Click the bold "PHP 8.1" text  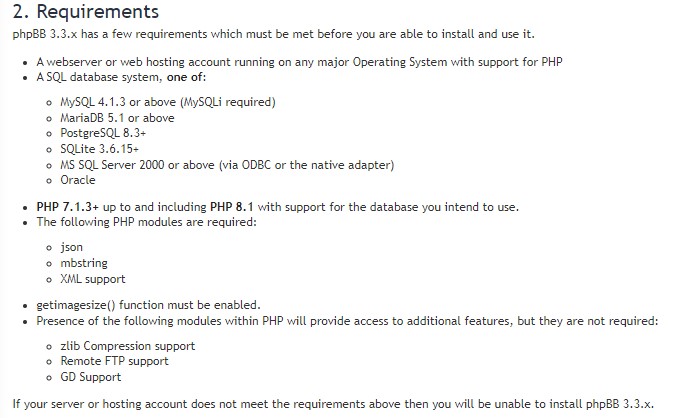[x=231, y=207]
